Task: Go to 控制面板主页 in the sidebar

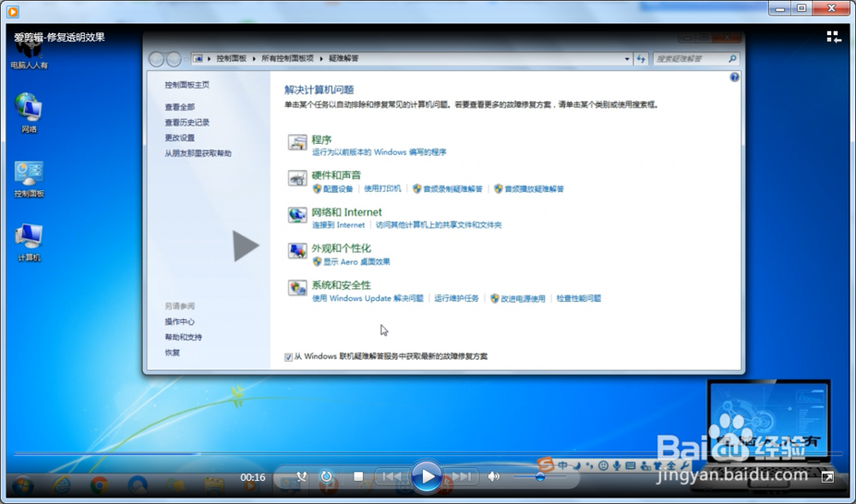Action: [187, 85]
